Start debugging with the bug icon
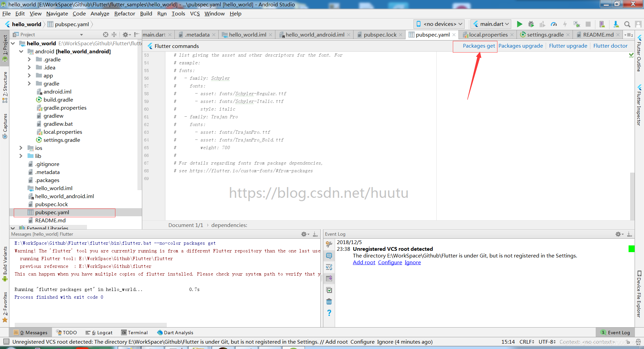The image size is (644, 349). click(x=531, y=24)
